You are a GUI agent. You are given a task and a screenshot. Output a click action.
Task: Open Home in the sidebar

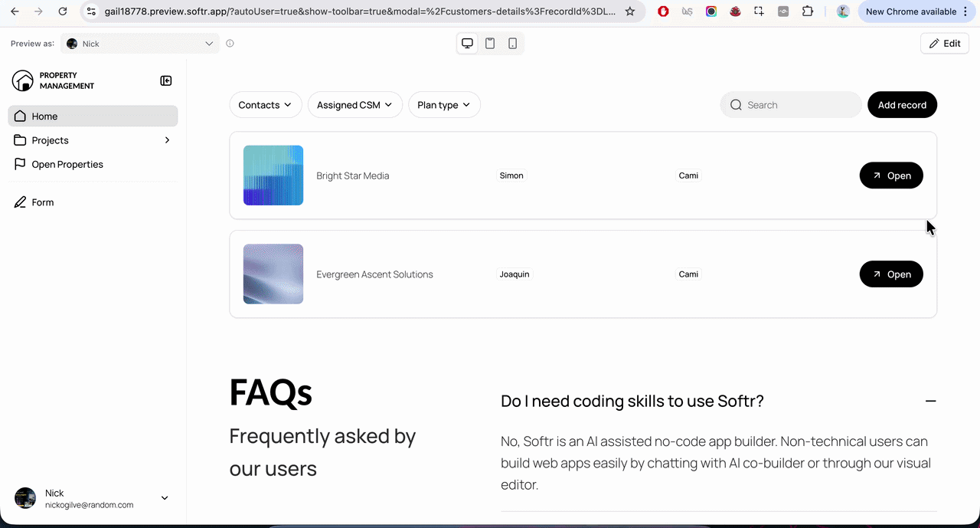(x=93, y=116)
